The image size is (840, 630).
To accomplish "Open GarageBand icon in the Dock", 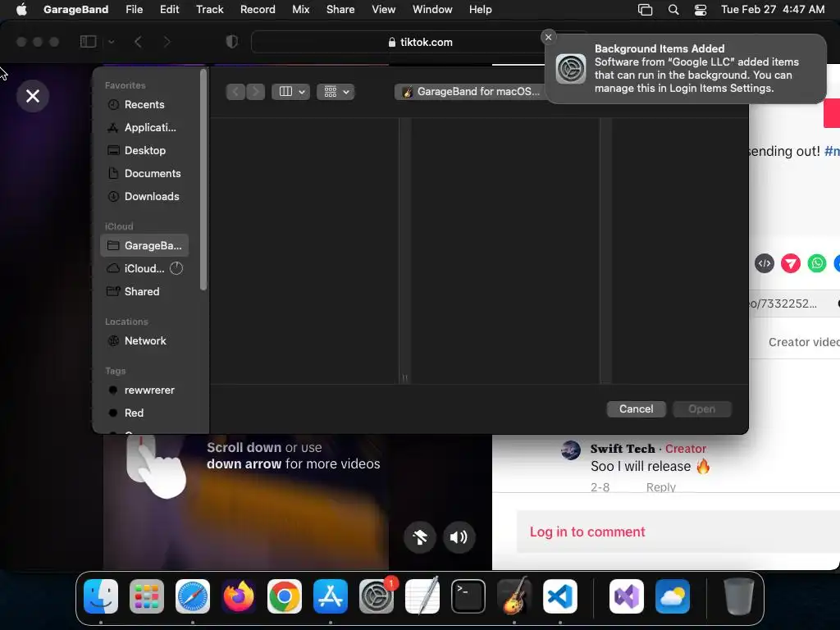I will pyautogui.click(x=514, y=596).
